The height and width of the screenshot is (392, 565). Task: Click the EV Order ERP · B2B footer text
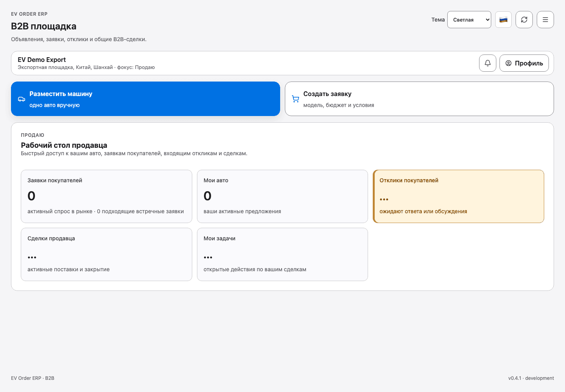33,378
